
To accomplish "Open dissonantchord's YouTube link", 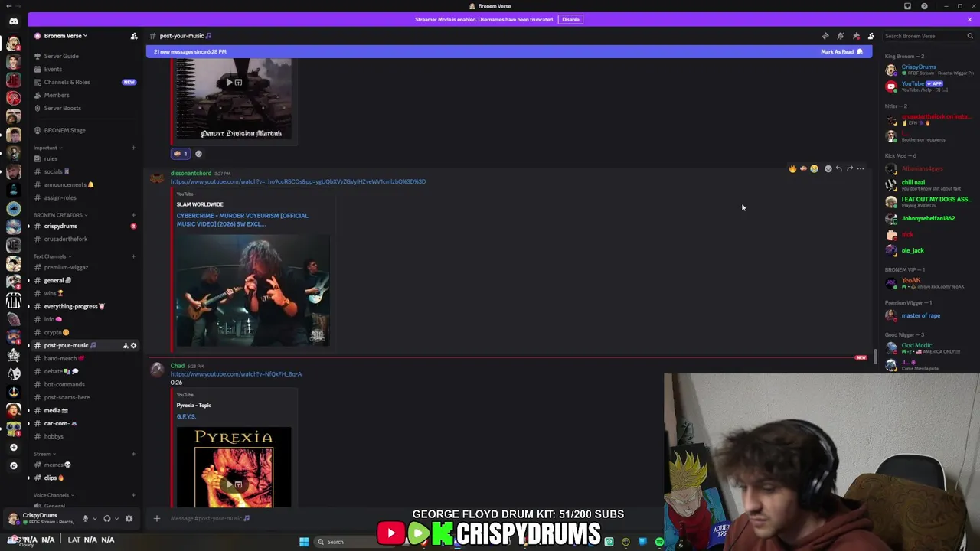I will pyautogui.click(x=298, y=182).
